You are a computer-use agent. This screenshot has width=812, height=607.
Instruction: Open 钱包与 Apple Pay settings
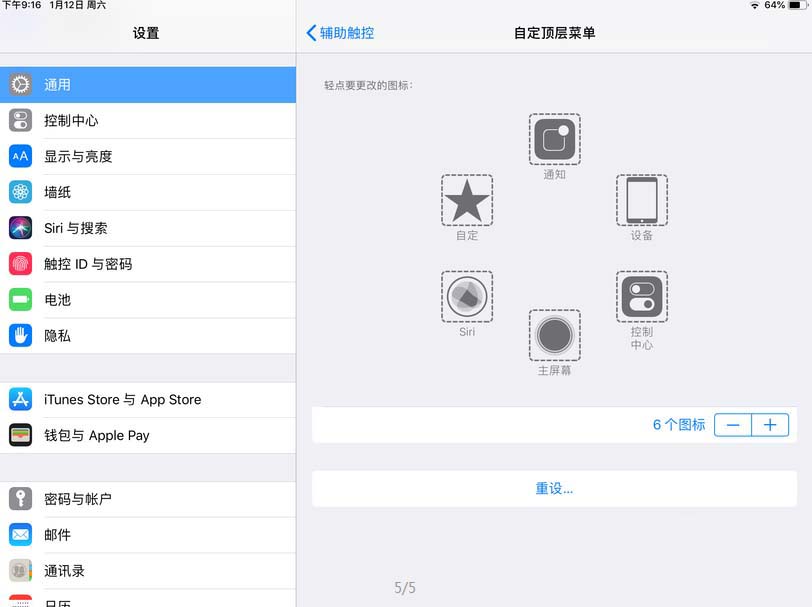[x=148, y=436]
